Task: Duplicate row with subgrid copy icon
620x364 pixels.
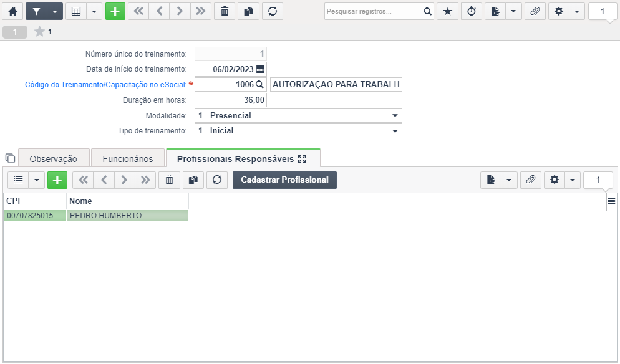Action: [193, 180]
